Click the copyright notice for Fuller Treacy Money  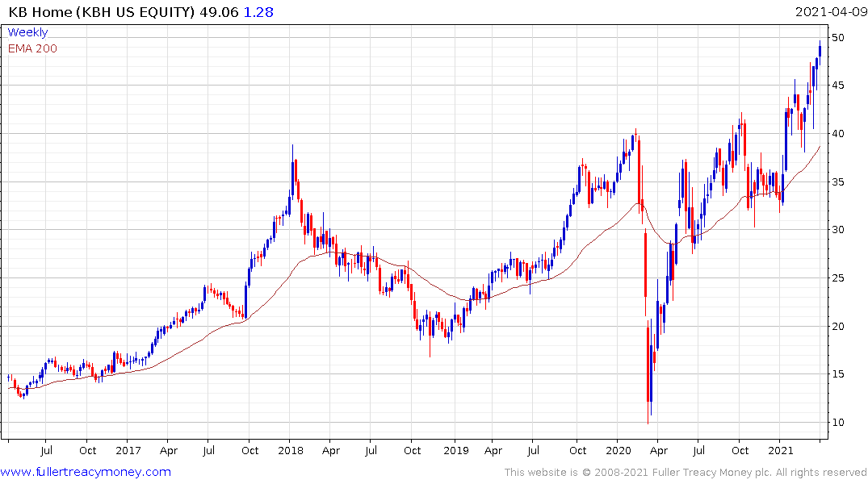(686, 473)
